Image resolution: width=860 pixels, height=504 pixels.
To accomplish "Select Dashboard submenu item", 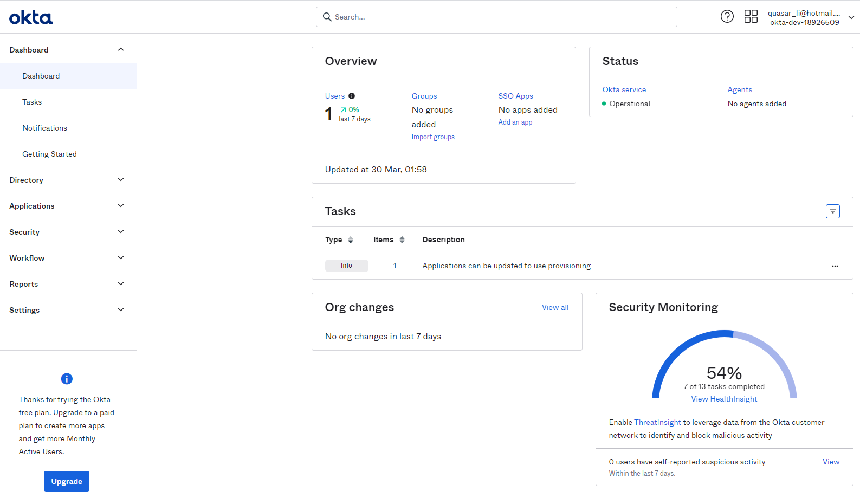I will pyautogui.click(x=68, y=76).
